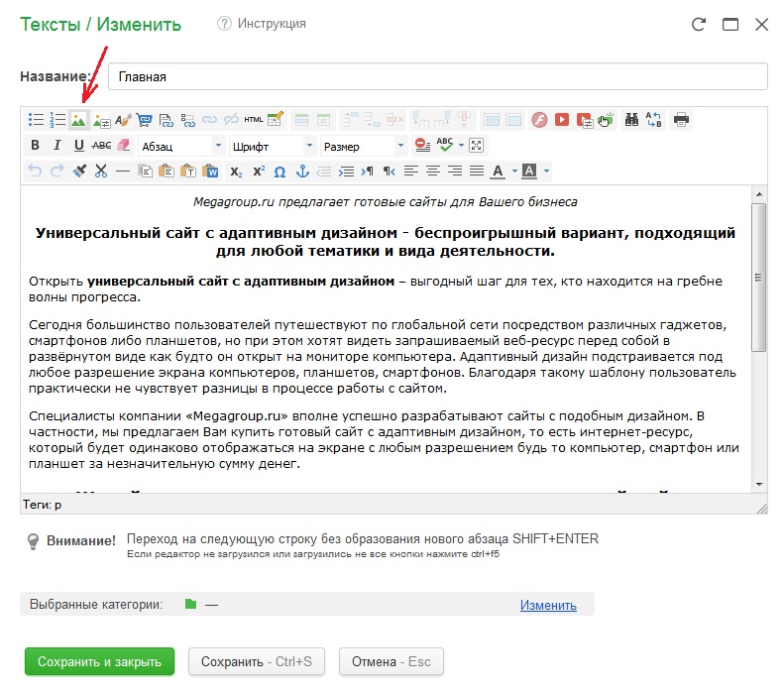Open the Инструкция help link
This screenshot has width=784, height=694.
point(272,24)
